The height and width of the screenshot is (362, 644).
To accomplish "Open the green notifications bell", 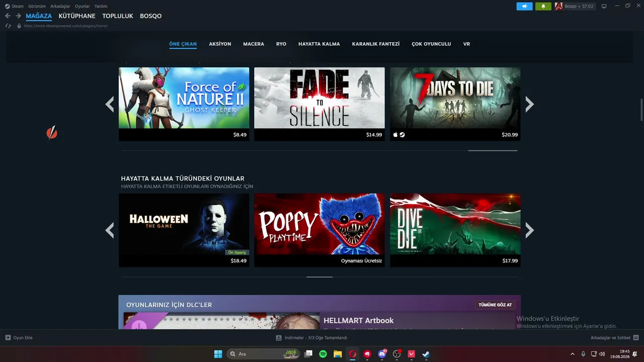I will click(543, 7).
